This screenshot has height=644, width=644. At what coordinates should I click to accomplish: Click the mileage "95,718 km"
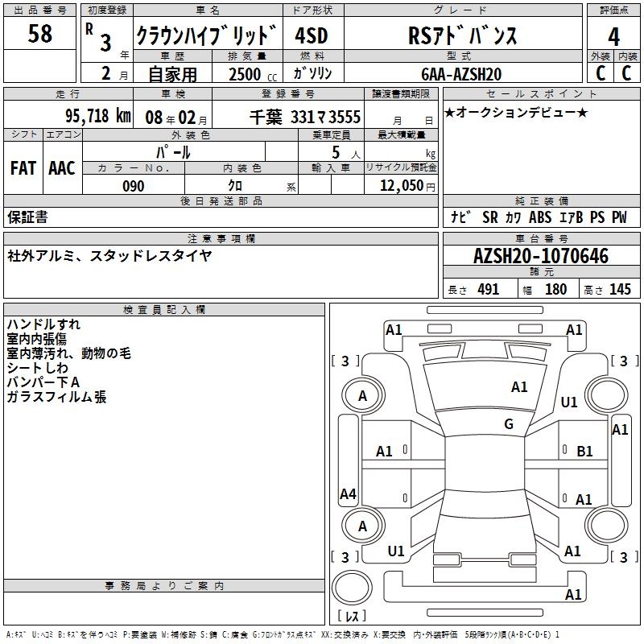98,115
